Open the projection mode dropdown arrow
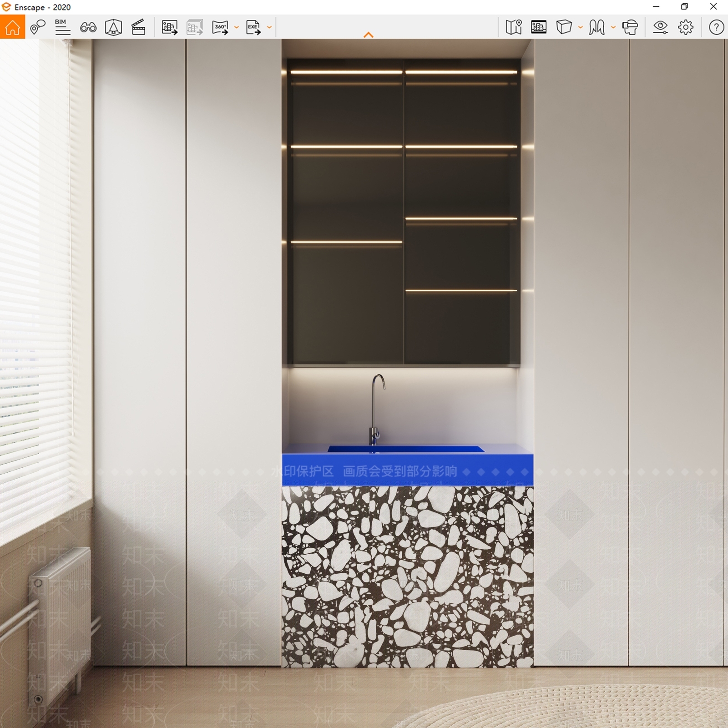The image size is (728, 728). [x=581, y=27]
